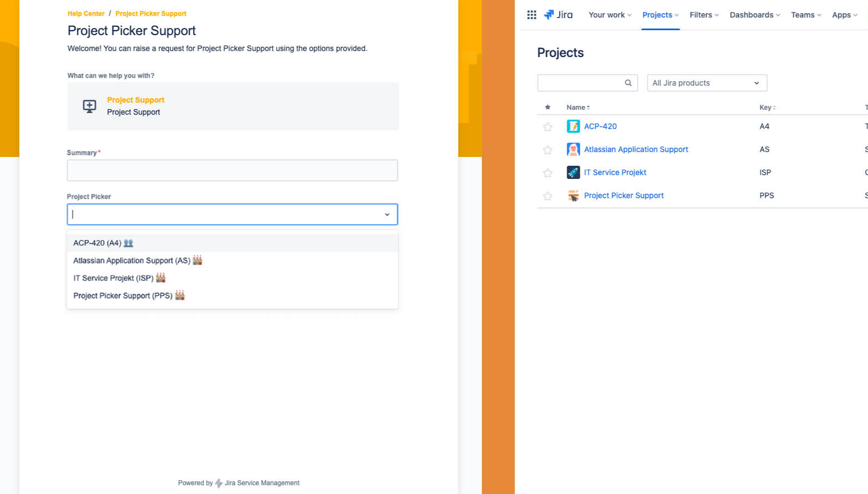Star the IT Service Projekt project
The width and height of the screenshot is (868, 494).
tap(548, 173)
